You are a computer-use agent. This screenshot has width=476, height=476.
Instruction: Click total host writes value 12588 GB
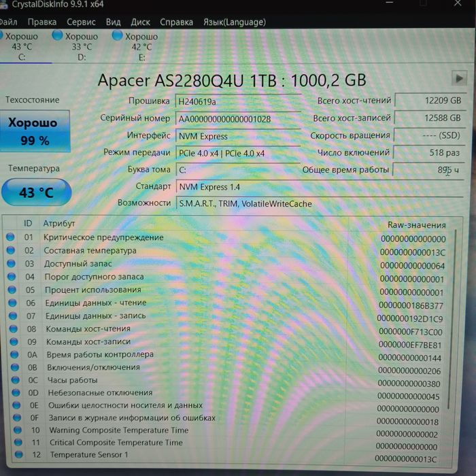point(430,118)
